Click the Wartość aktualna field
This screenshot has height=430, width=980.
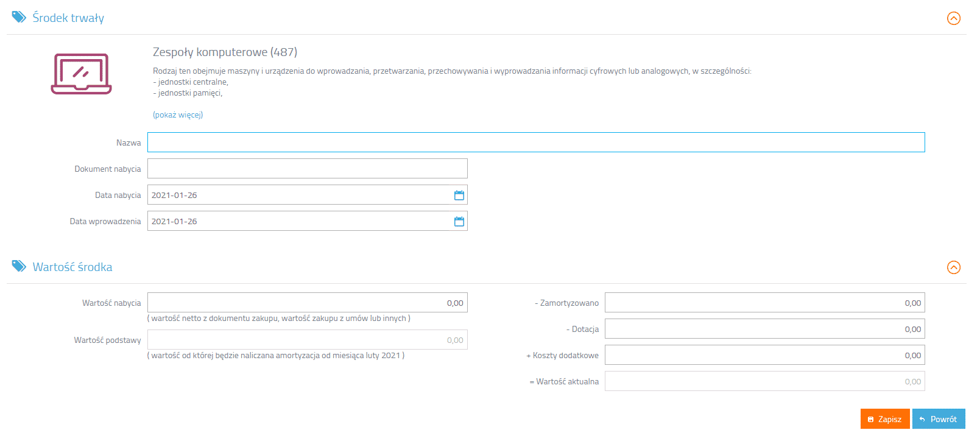[x=765, y=381]
